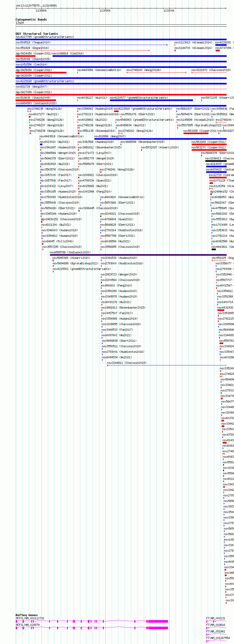Click dgv3425n54 (Cooper2011) label
This screenshot has height=644, width=234.
34,70
